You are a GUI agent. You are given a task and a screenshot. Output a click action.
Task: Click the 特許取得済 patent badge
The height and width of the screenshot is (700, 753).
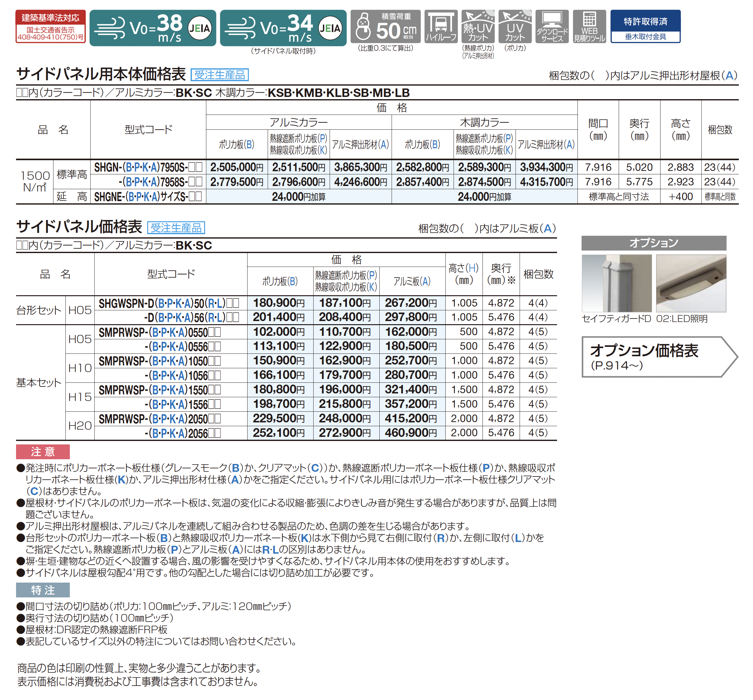pos(645,26)
